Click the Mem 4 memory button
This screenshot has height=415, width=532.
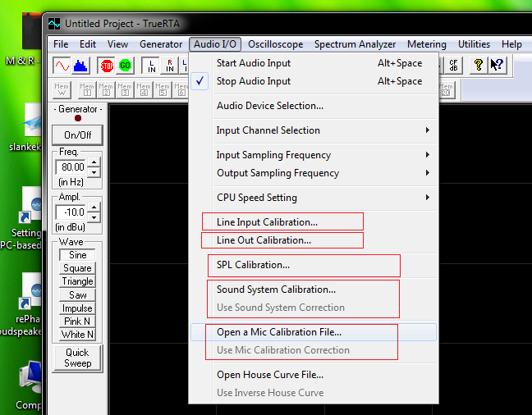point(144,90)
